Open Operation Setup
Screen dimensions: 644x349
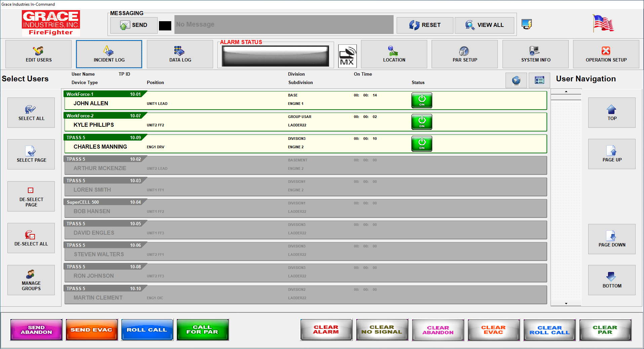pos(606,54)
